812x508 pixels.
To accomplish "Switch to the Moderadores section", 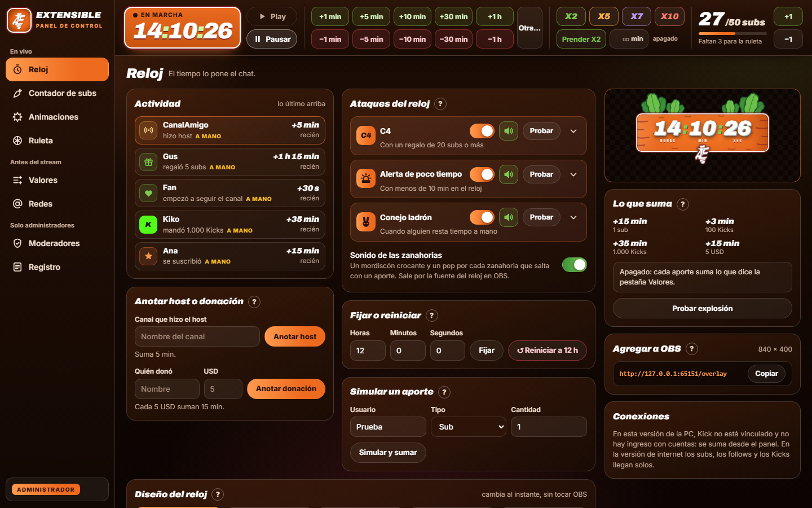I will (x=57, y=243).
